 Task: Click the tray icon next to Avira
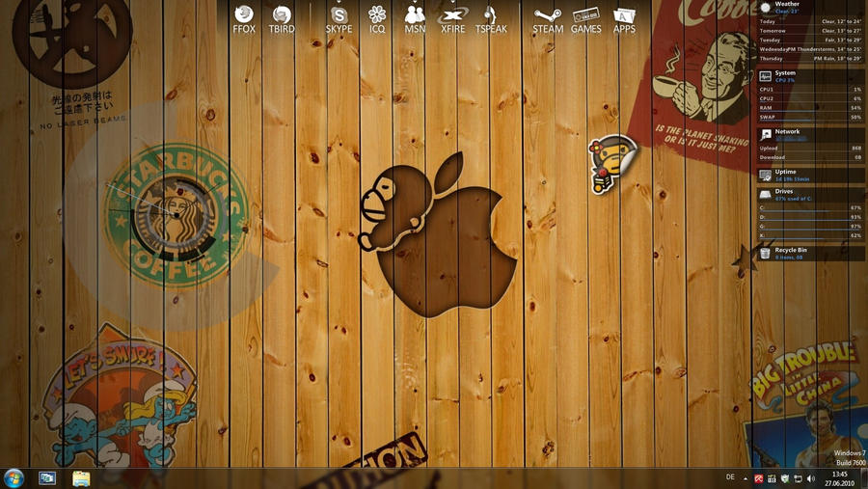pos(772,478)
